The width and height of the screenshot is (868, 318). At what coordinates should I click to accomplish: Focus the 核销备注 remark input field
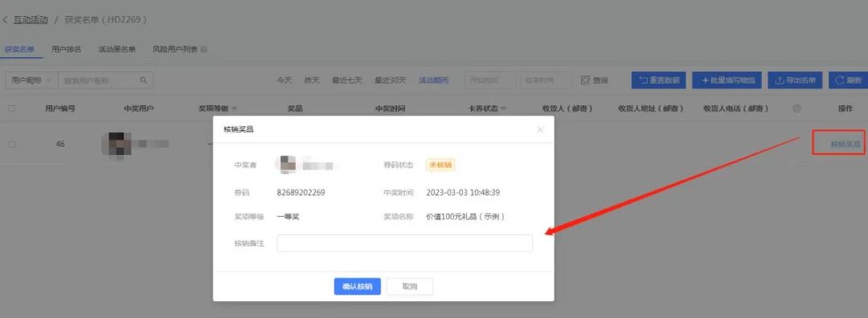404,243
